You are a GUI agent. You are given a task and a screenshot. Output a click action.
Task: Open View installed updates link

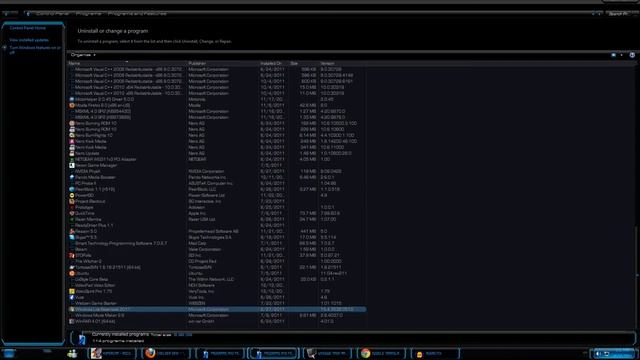click(x=29, y=40)
